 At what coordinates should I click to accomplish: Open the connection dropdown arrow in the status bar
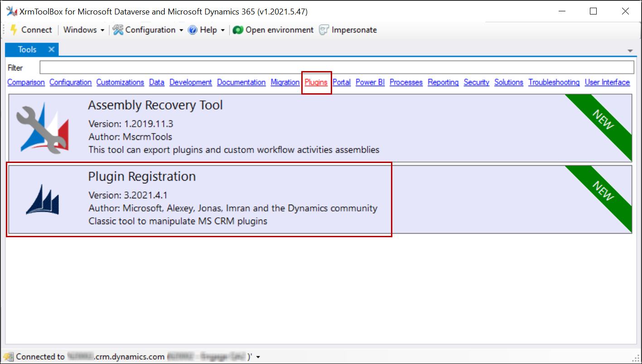pos(258,357)
